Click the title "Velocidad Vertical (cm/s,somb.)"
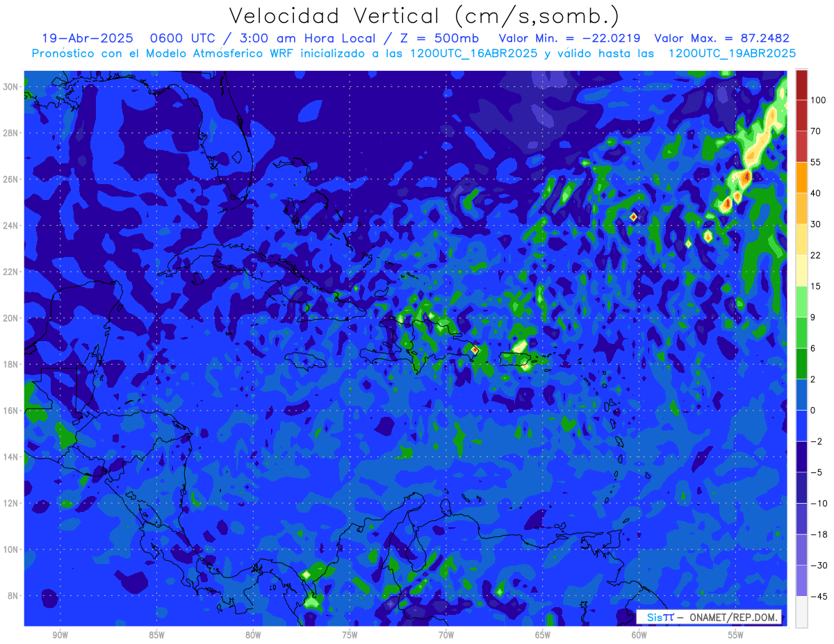Screen dimensions: 834x644 424,16
